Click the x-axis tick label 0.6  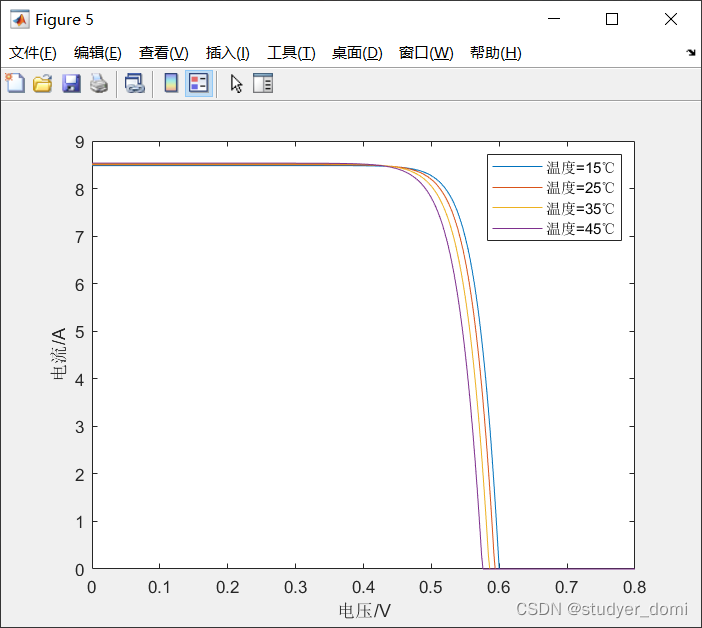[499, 587]
